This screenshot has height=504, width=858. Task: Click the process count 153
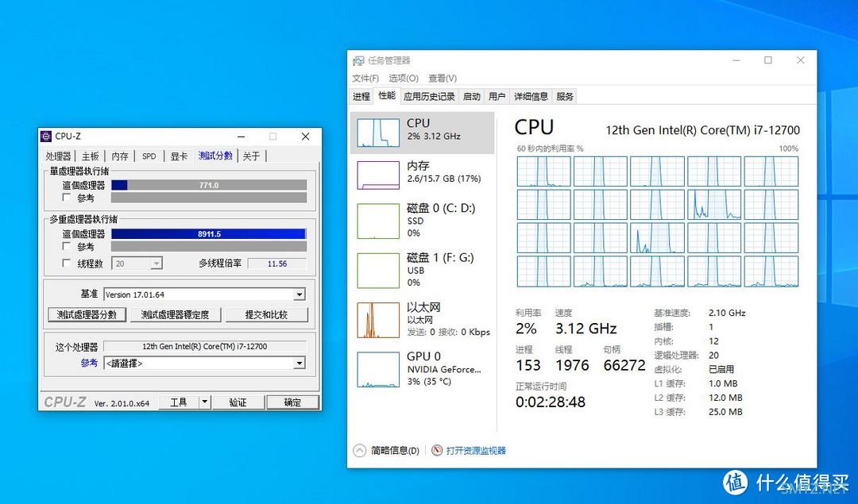pos(528,365)
